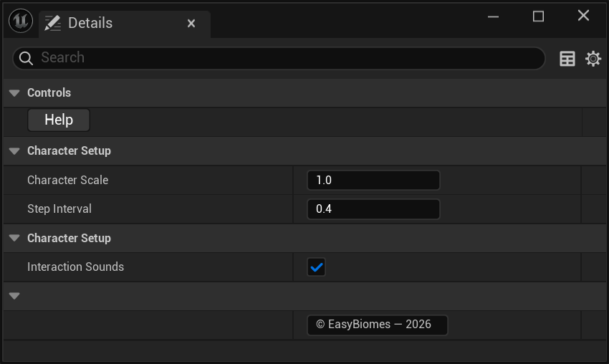This screenshot has height=364, width=609.
Task: Click the Details tab pencil icon
Action: 52,23
